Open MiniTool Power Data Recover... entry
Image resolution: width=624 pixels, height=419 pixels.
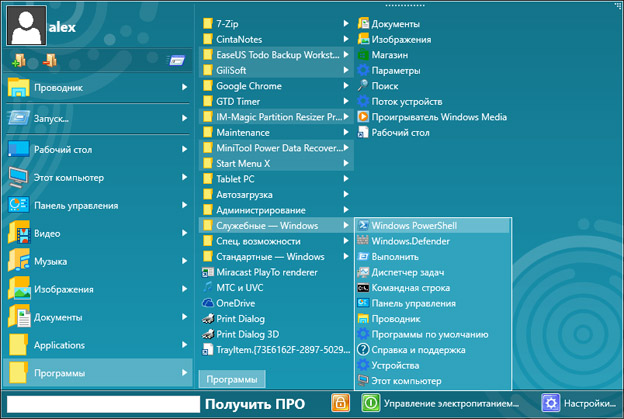pos(276,148)
